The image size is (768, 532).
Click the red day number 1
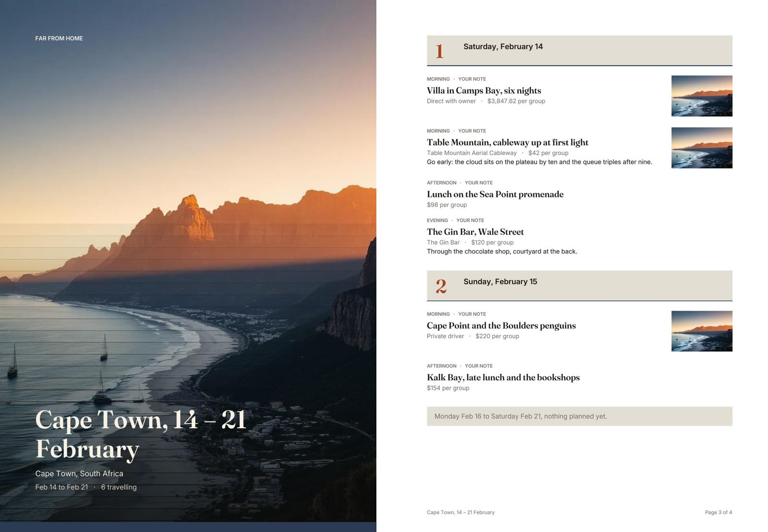tap(439, 51)
